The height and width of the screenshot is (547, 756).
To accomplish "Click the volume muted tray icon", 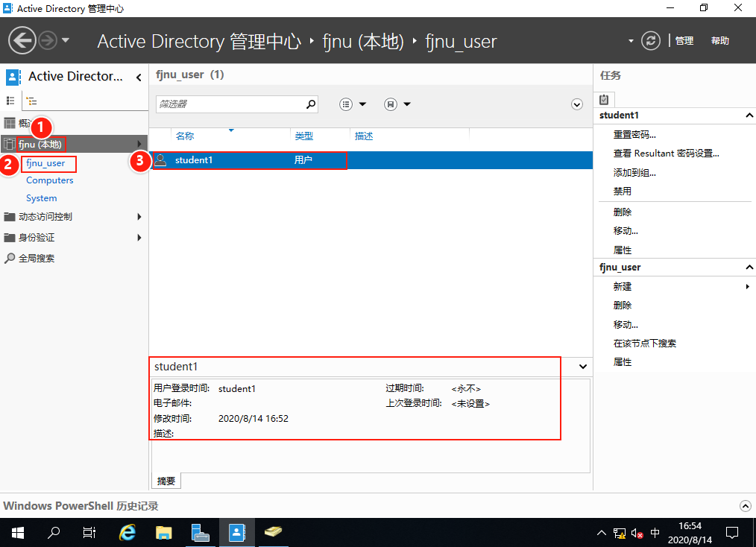I will (x=637, y=534).
